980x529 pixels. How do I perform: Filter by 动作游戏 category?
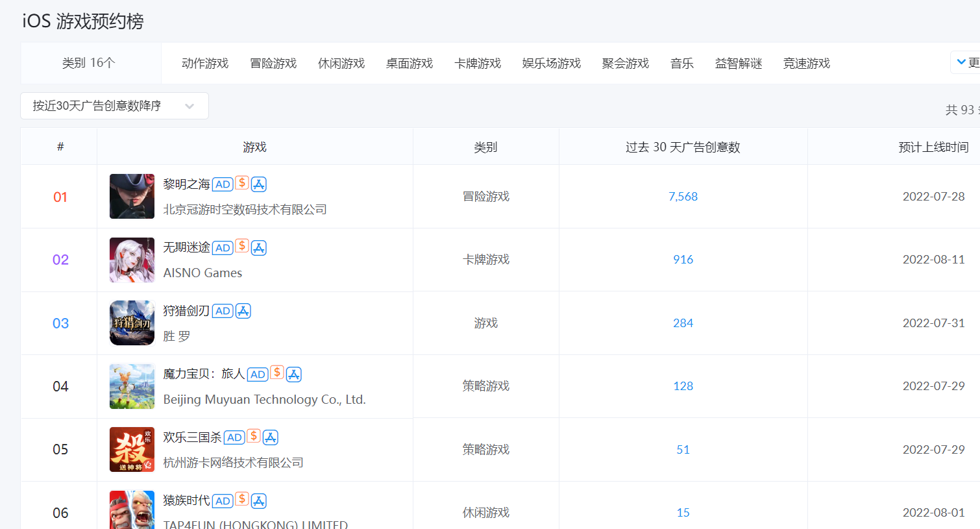point(205,63)
